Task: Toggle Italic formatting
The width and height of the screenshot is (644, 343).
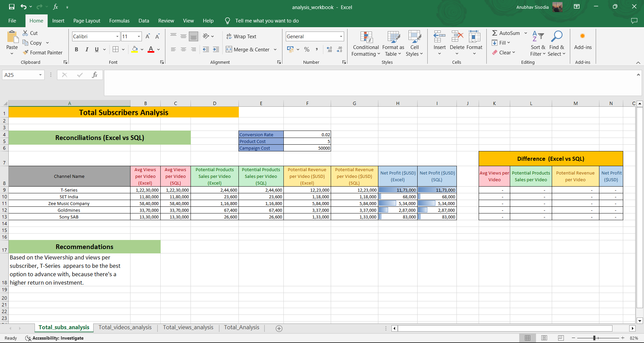Action: pyautogui.click(x=87, y=49)
